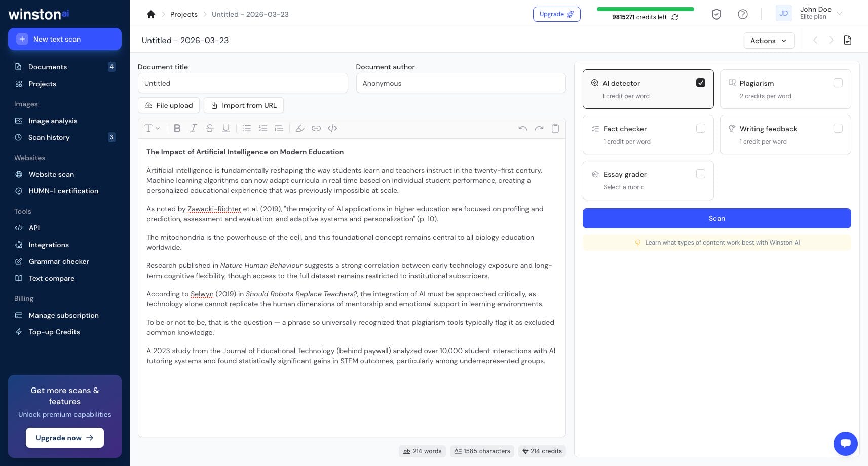Click the green credits progress bar
The image size is (868, 466).
(x=645, y=9)
